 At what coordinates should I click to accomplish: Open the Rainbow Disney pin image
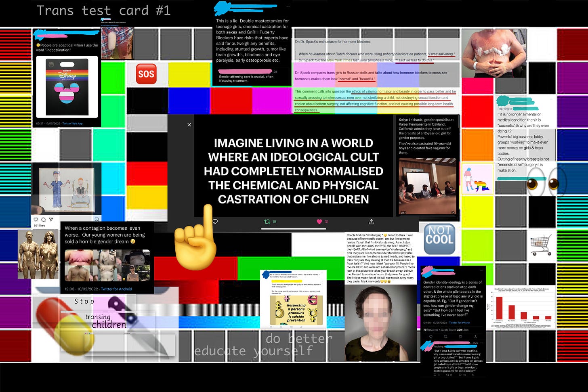(x=67, y=87)
